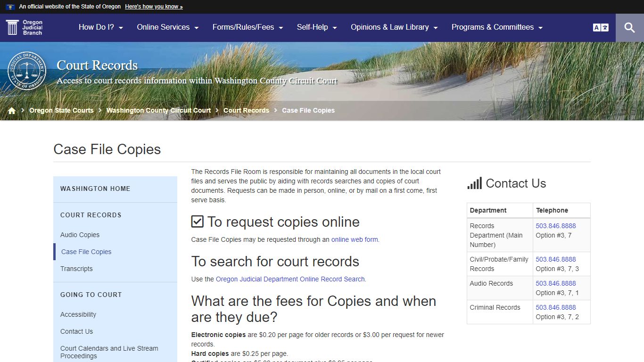Click 'Option #3, 7, 3' text
Image resolution: width=644 pixels, height=362 pixels.
557,269
